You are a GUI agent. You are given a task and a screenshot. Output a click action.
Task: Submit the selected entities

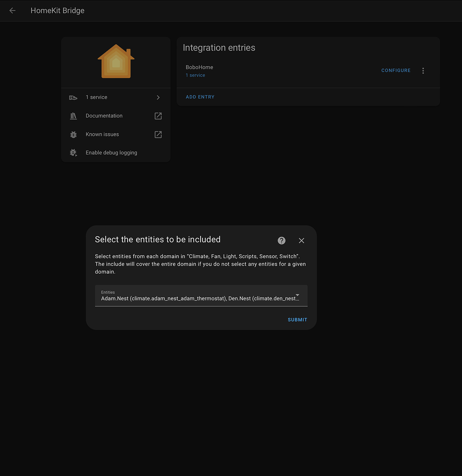point(297,320)
